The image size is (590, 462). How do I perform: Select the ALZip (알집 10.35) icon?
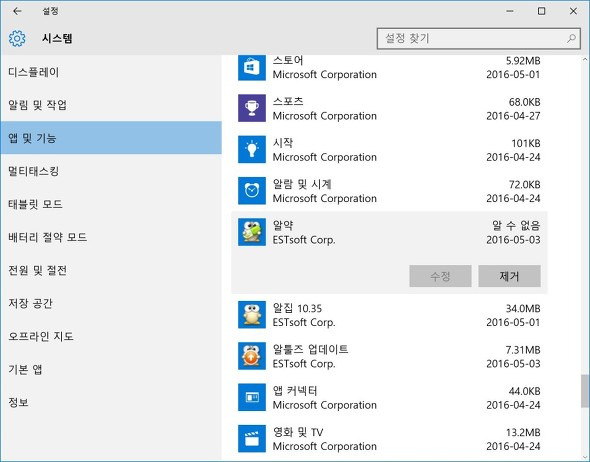click(252, 315)
